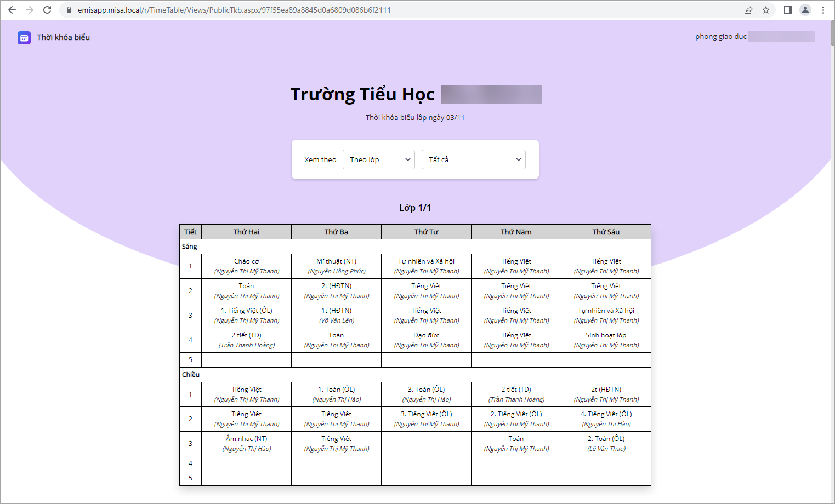Click "2 tiết (TD)" under Thứ Hai

246,340
